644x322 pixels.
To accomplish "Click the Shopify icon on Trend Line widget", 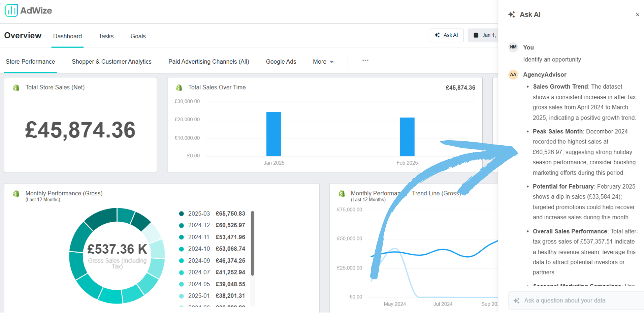I will pyautogui.click(x=342, y=194).
